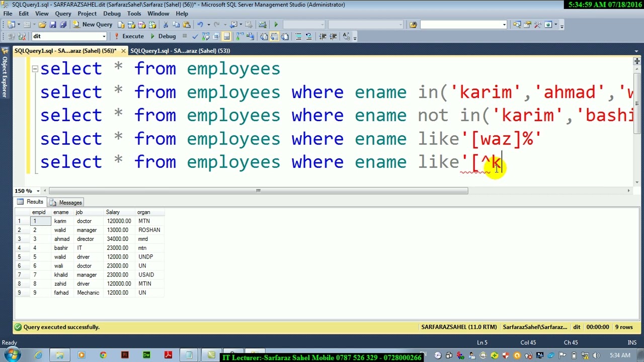The image size is (644, 362).
Task: Click the Activity Monitor icon
Action: (x=262, y=24)
